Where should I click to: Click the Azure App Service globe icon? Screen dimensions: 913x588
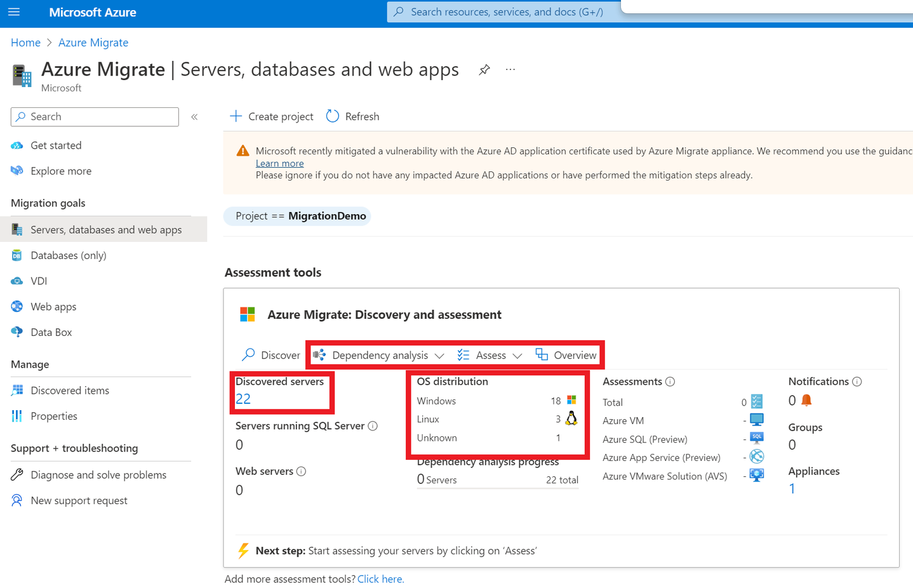point(757,457)
